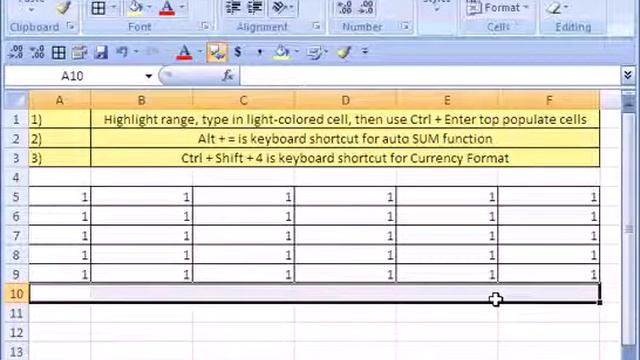Click the Format Painter brush on Quick Access Toolbar
Viewport: 640px width, 360px height.
tap(344, 52)
